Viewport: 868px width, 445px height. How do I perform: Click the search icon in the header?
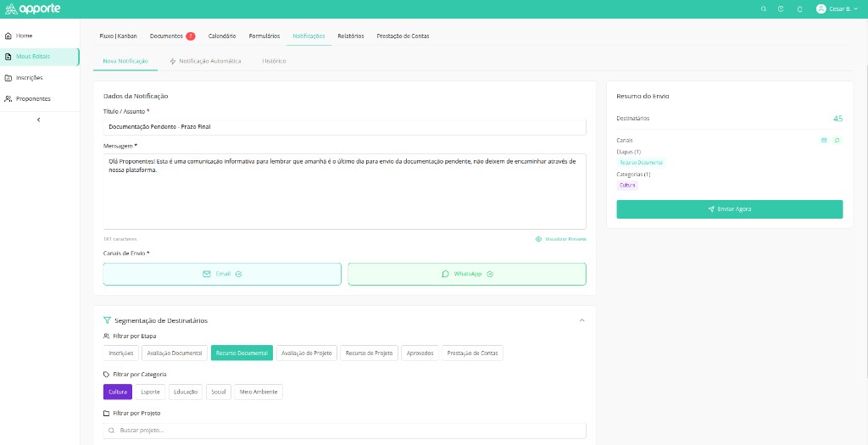tap(764, 8)
